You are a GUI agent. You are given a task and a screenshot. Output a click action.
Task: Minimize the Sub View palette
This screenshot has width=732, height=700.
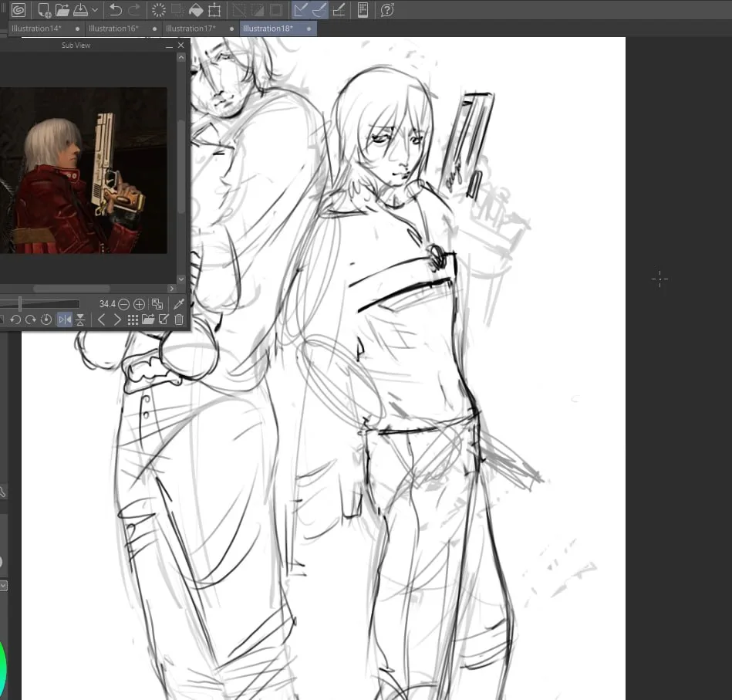(169, 46)
